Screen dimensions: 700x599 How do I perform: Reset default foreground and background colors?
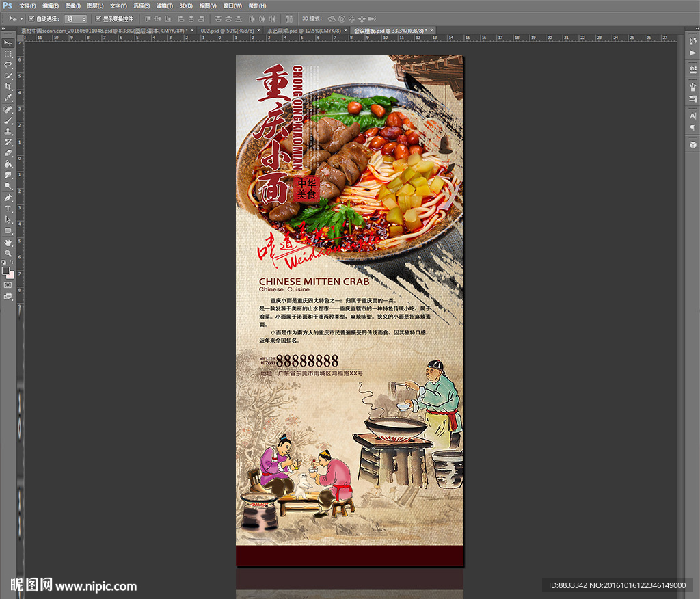(x=4, y=262)
